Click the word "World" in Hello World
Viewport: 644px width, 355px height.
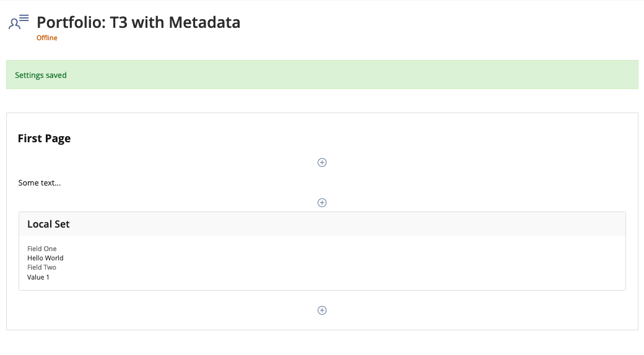pyautogui.click(x=54, y=259)
